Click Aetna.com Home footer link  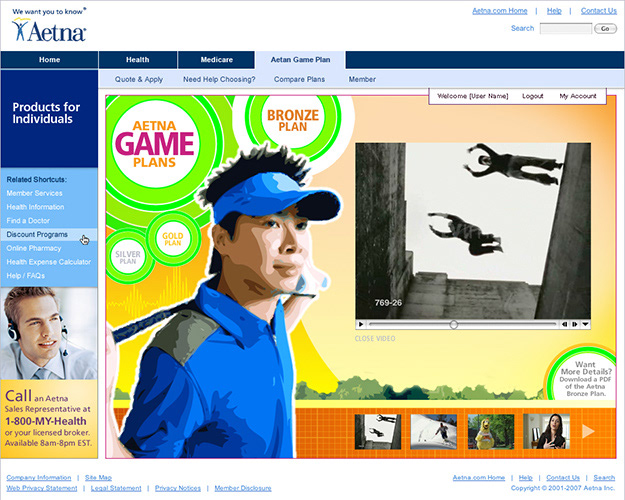pyautogui.click(x=479, y=478)
